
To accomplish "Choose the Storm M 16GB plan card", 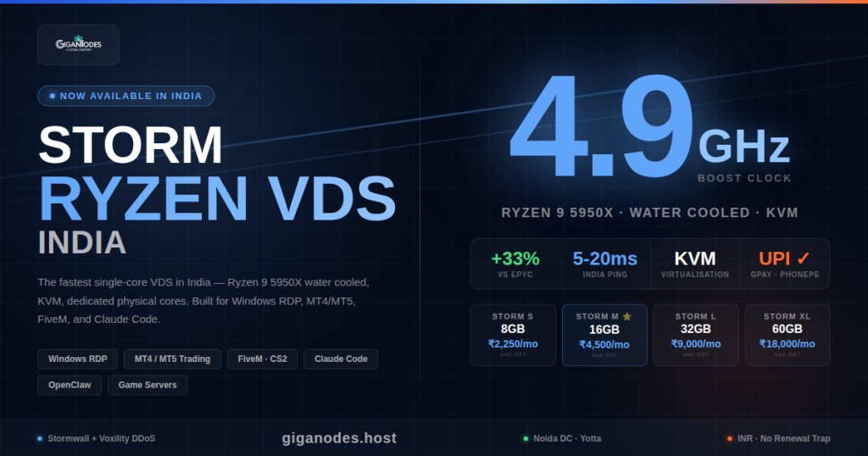I will tap(604, 335).
